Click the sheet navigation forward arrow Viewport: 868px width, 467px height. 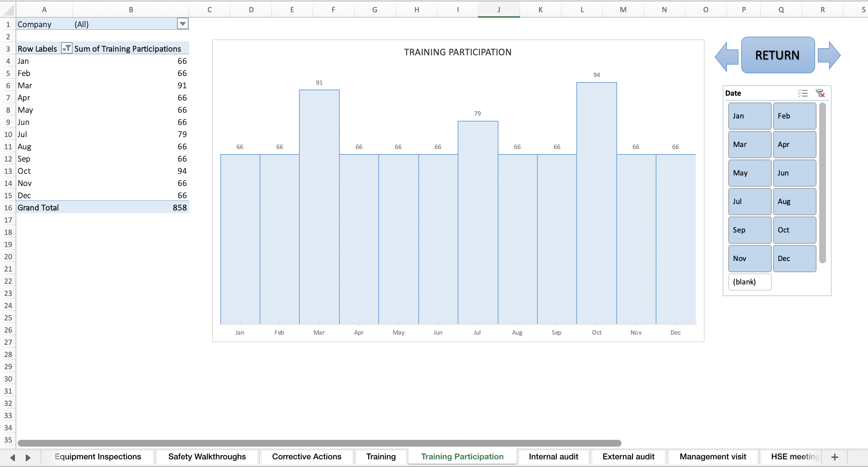pyautogui.click(x=28, y=457)
